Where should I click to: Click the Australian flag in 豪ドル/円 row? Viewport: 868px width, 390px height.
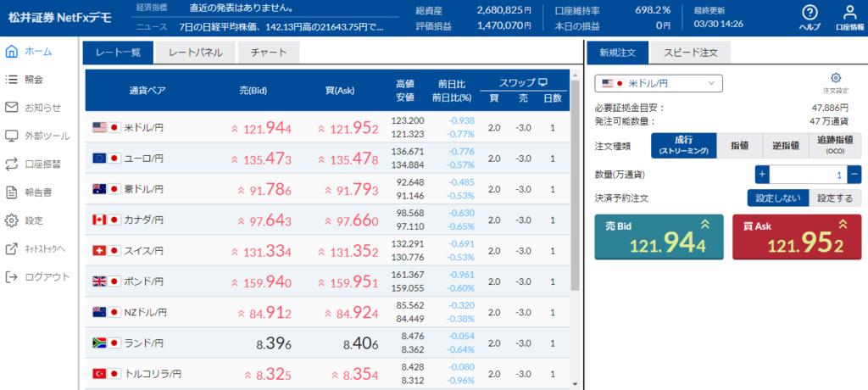tap(100, 189)
